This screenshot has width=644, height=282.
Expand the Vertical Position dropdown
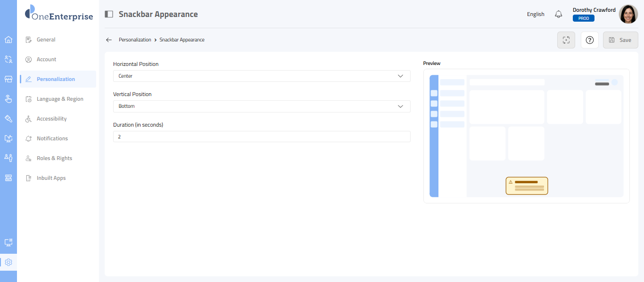262,106
